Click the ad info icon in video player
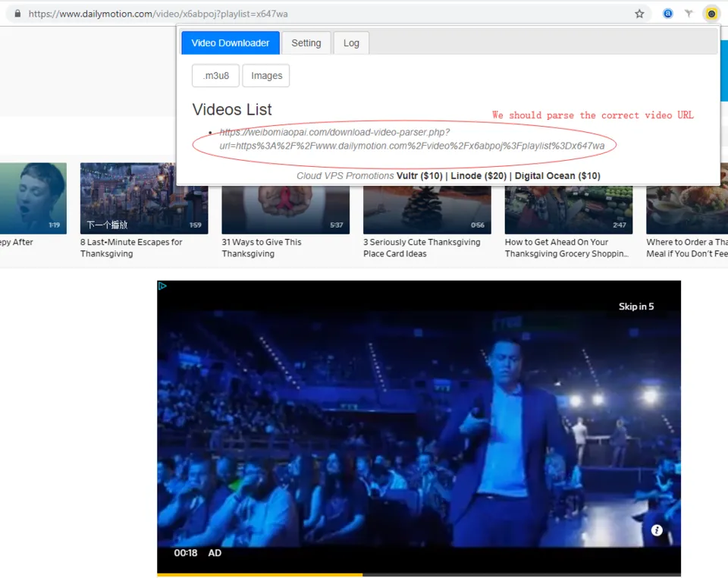728x578 pixels. click(657, 530)
